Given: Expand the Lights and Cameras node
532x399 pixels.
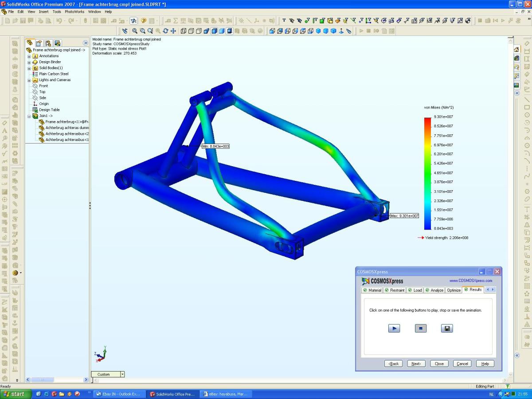Looking at the screenshot, I should [x=29, y=80].
